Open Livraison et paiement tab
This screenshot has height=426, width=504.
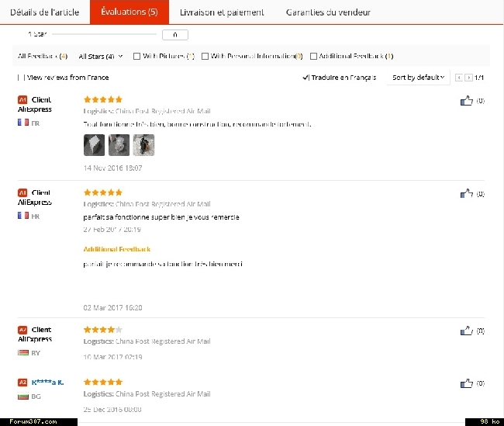click(x=222, y=12)
